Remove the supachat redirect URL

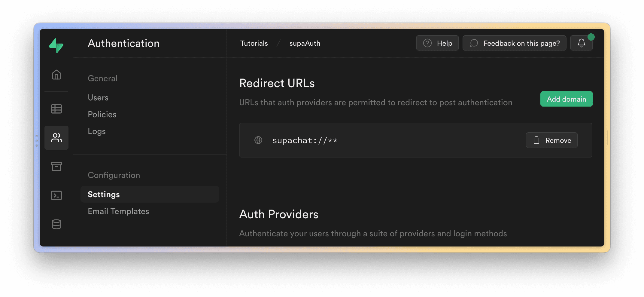pyautogui.click(x=551, y=140)
